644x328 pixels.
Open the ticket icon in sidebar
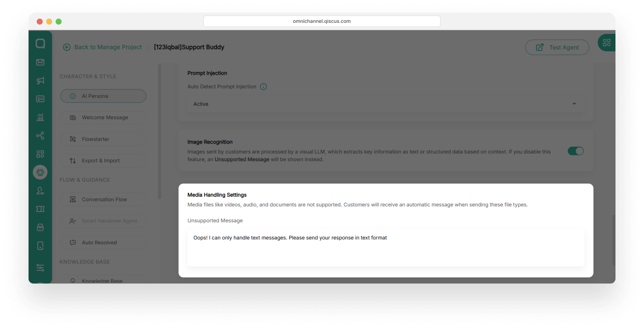click(x=40, y=209)
